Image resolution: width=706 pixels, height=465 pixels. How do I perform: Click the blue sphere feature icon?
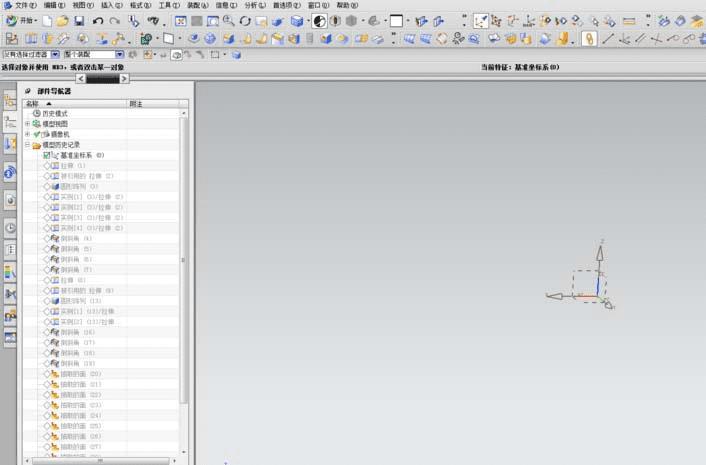[x=210, y=39]
